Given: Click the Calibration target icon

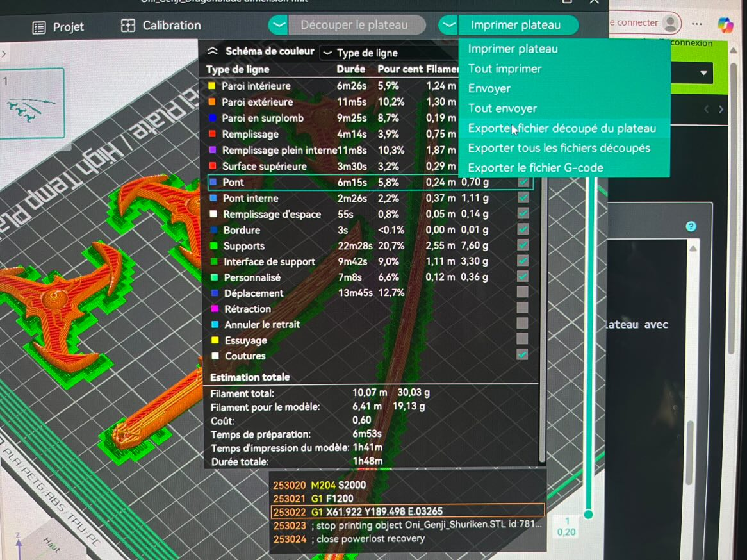Looking at the screenshot, I should tap(127, 26).
